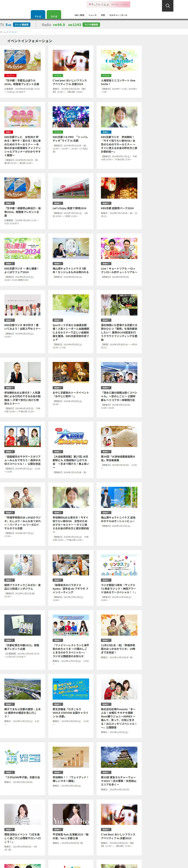Open the 笑福亭晃瓶のほっかほかラジオ パーティー link
Viewport: 188px width, 868px height.
[23, 523]
